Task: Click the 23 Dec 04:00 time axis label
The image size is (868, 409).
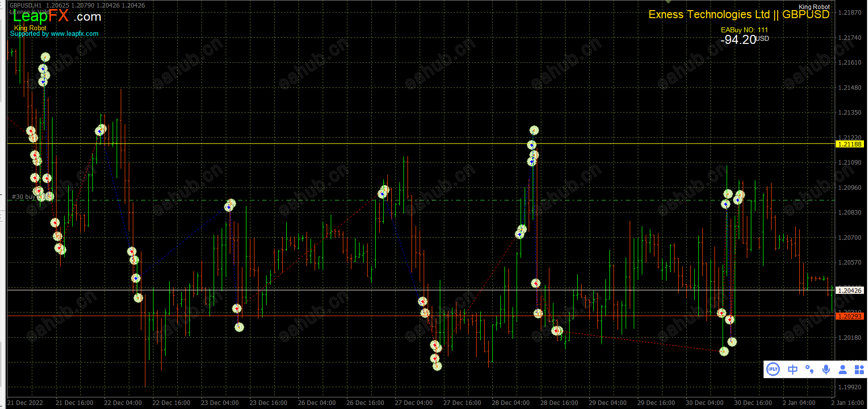Action: tap(220, 403)
